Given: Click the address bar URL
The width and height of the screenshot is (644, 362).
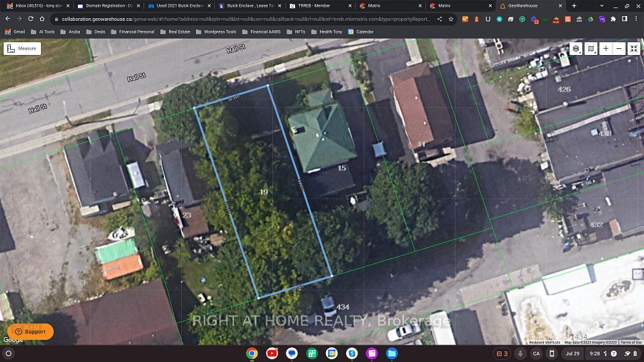Looking at the screenshot, I should 246,19.
